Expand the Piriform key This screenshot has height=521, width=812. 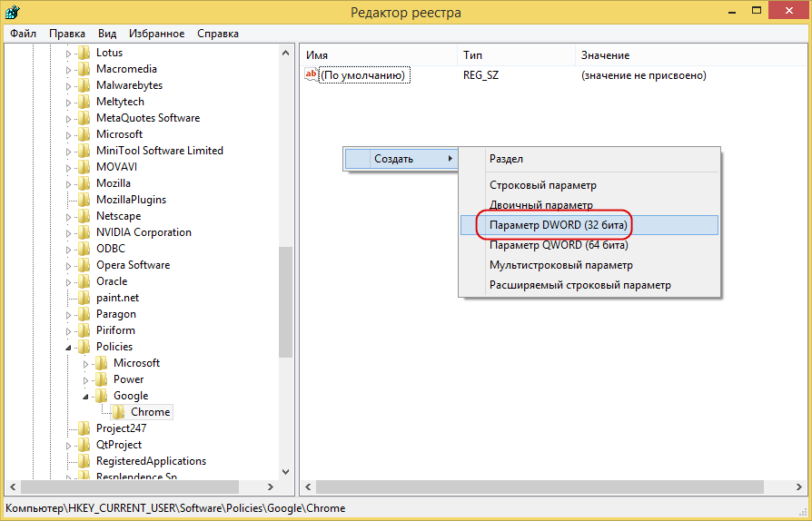(69, 331)
